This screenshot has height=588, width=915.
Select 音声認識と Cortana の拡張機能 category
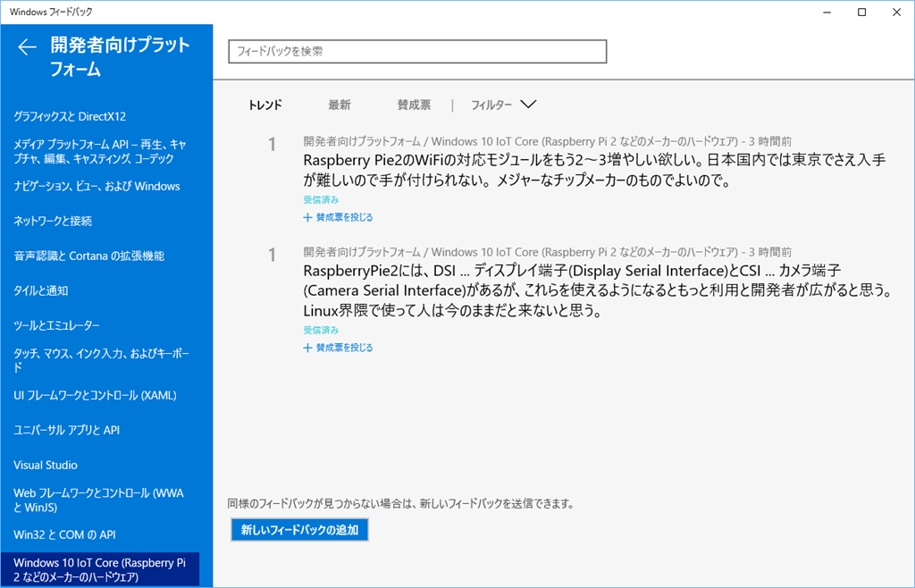88,256
